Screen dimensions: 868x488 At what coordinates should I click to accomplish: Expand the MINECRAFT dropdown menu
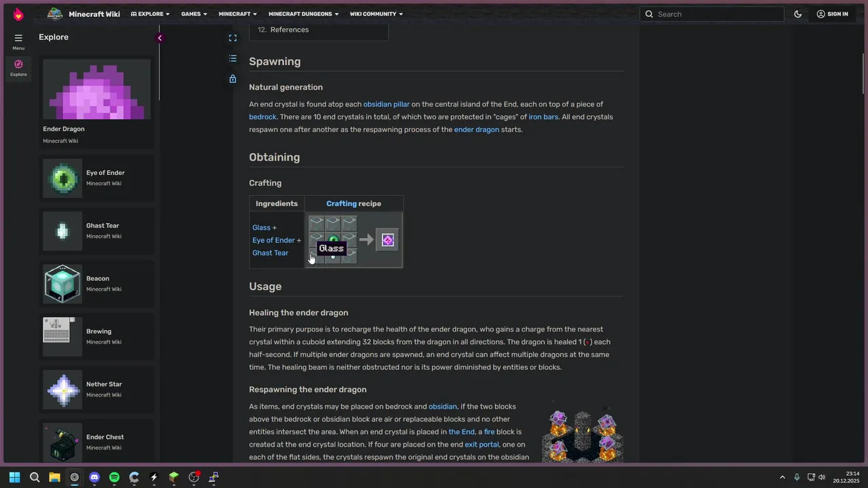pos(237,14)
